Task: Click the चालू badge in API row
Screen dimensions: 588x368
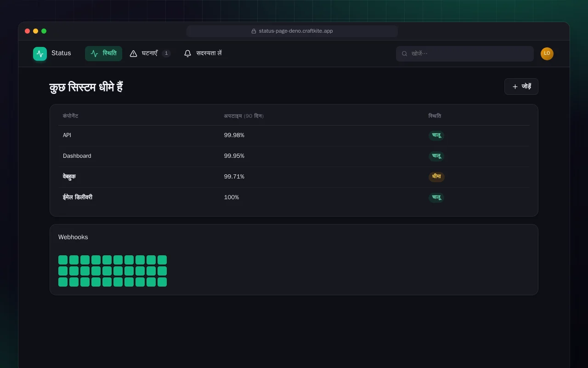Action: point(436,136)
